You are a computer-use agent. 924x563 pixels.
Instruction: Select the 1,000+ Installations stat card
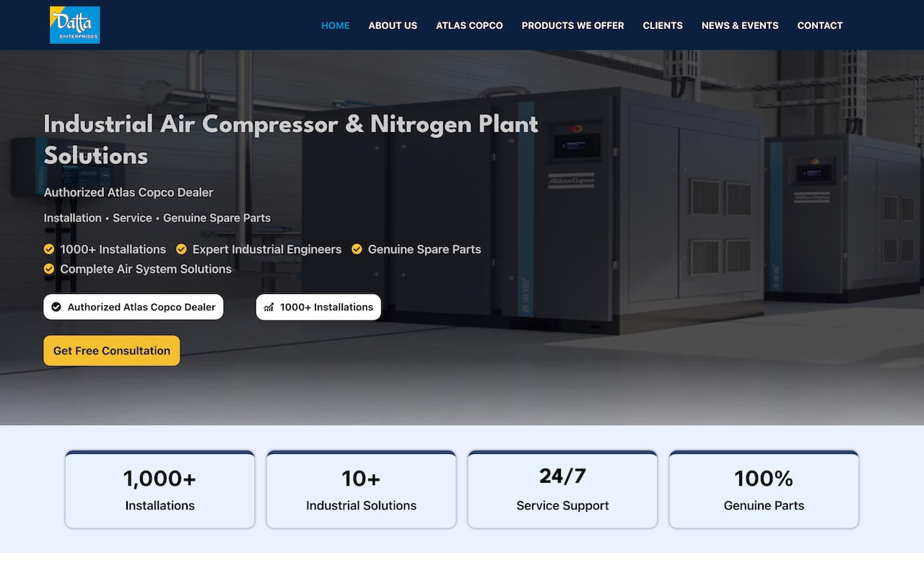coord(160,489)
